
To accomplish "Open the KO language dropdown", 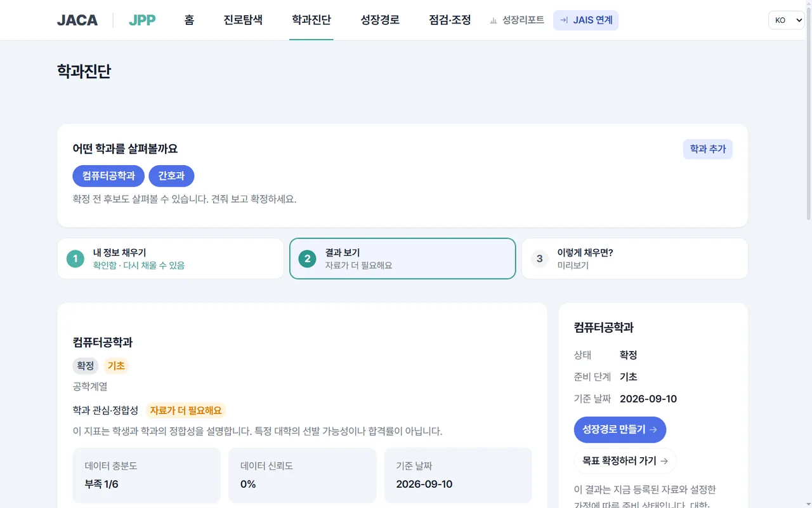I will coord(786,20).
